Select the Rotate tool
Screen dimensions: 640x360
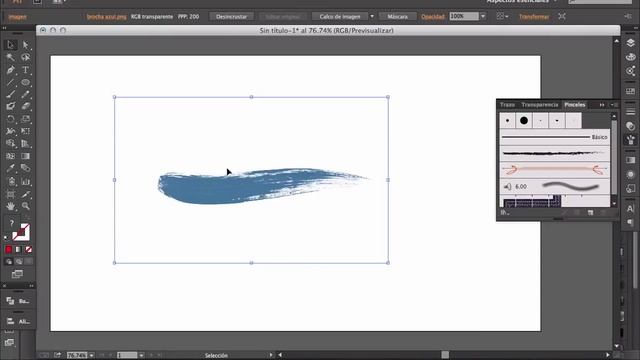coord(11,119)
